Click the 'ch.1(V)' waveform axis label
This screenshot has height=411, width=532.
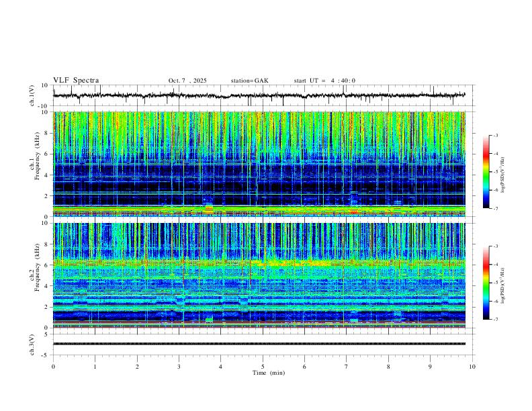(x=32, y=95)
